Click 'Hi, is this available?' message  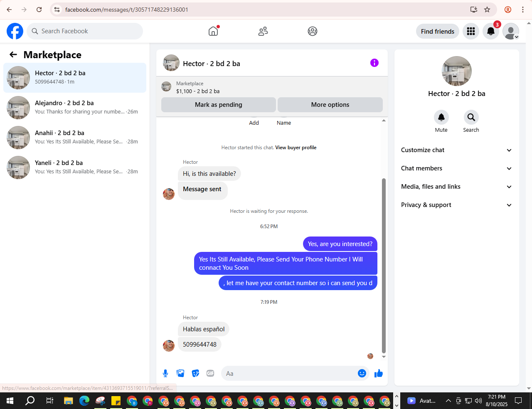pos(209,174)
